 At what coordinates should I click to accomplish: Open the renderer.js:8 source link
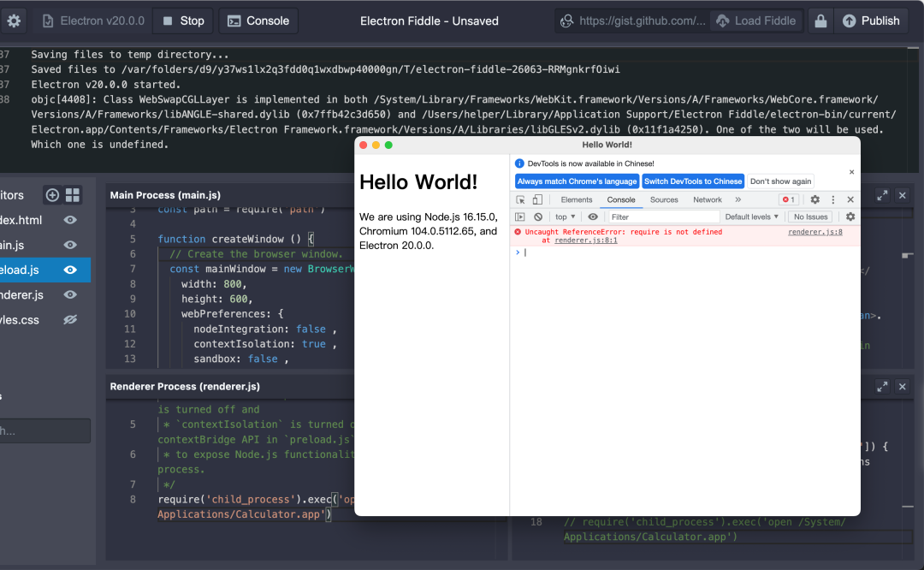click(815, 232)
